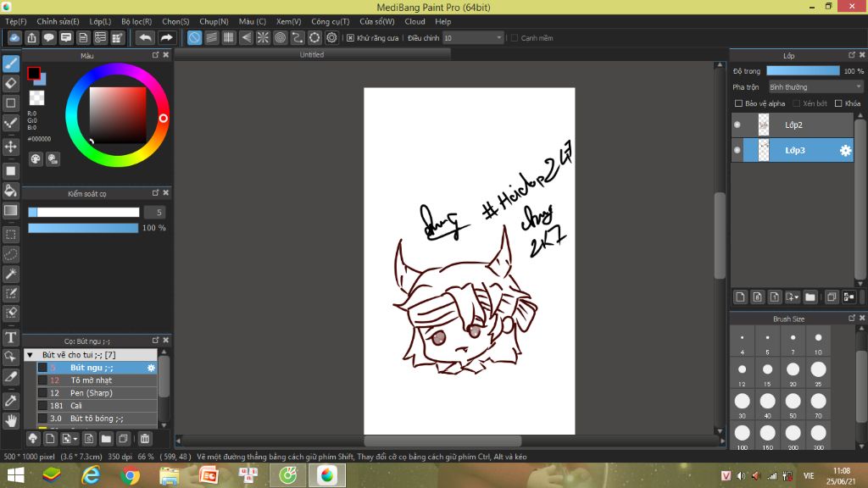This screenshot has width=868, height=488.
Task: Select the Text tool
Action: tap(10, 337)
